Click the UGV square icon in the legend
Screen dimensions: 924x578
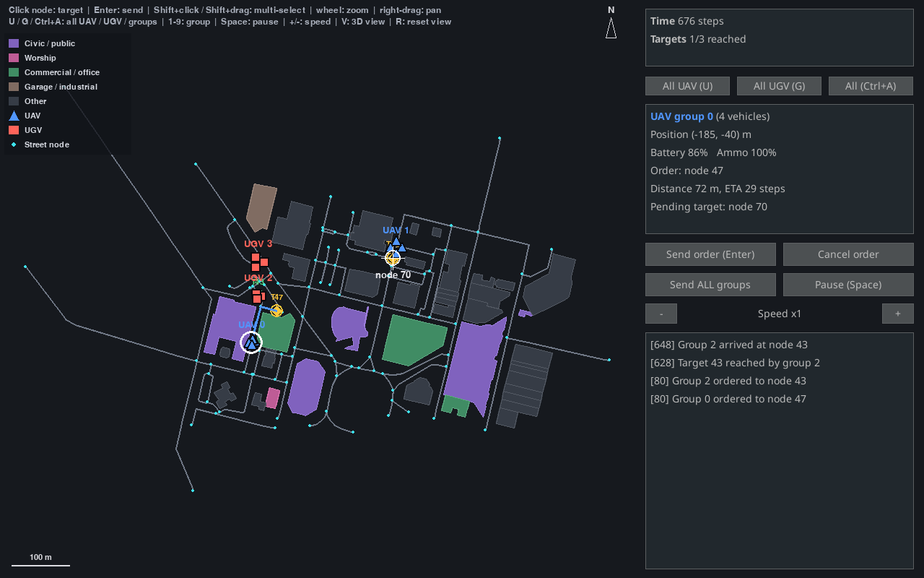[x=14, y=130]
